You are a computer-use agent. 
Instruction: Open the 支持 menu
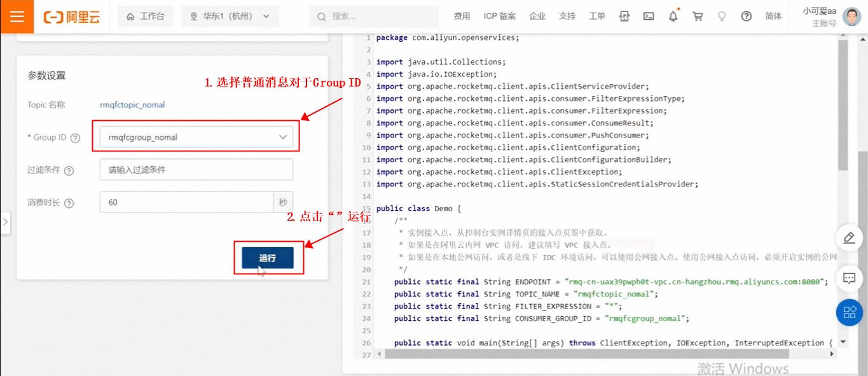click(x=567, y=17)
